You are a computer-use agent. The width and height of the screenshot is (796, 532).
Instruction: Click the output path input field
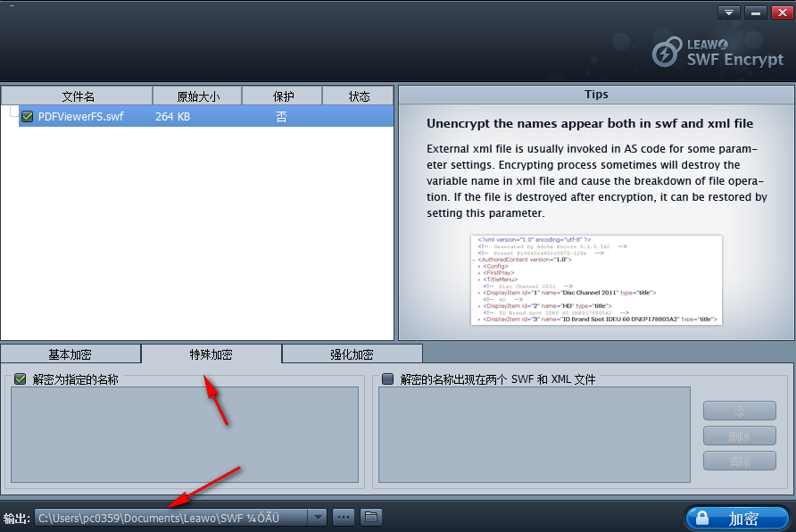171,518
